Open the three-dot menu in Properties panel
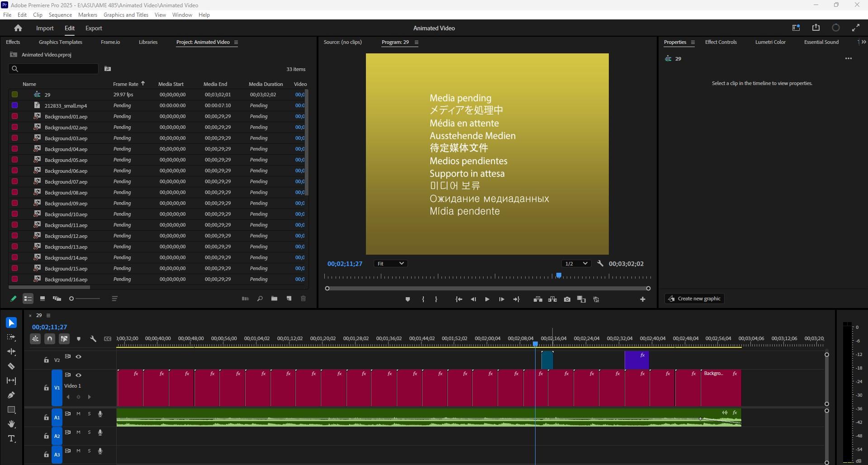 (x=849, y=58)
